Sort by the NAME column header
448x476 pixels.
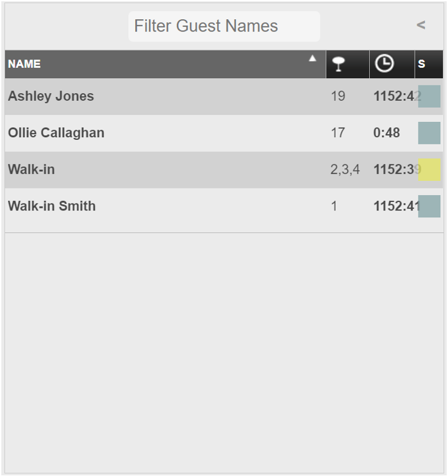pos(165,64)
